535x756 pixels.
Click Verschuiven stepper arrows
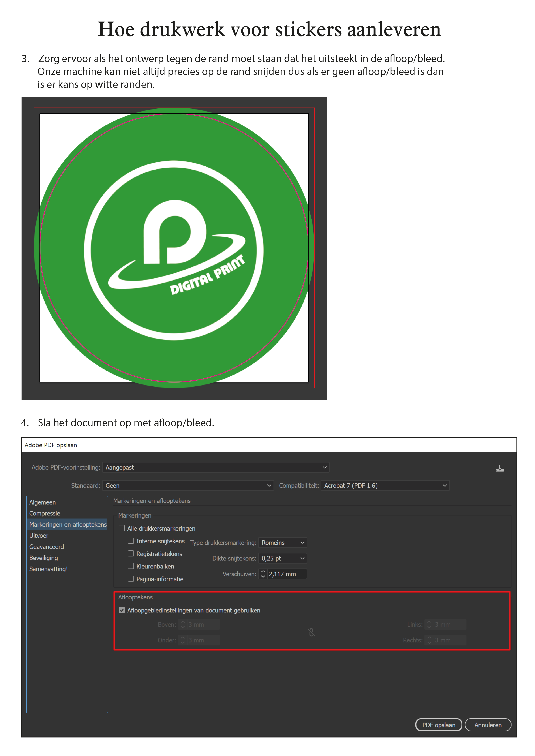263,574
